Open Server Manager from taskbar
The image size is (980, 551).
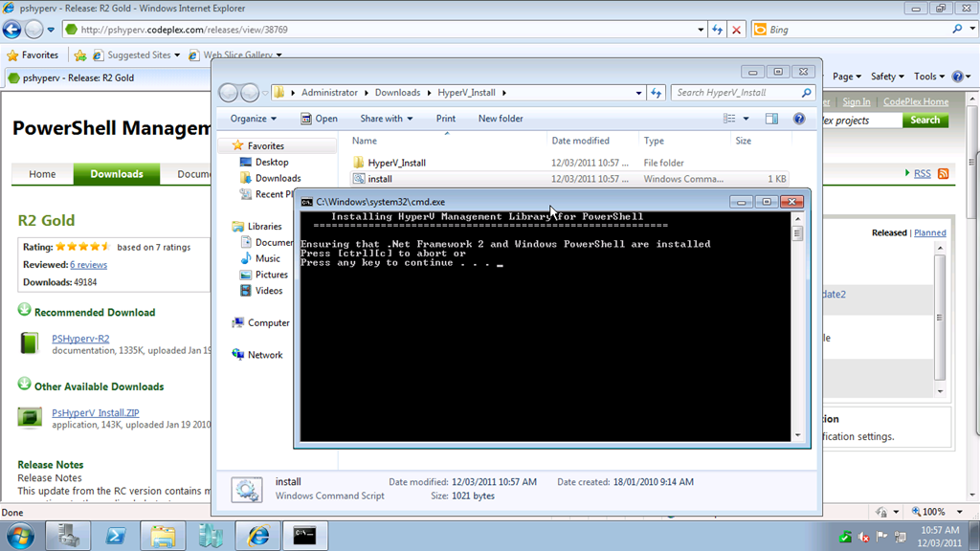click(68, 536)
